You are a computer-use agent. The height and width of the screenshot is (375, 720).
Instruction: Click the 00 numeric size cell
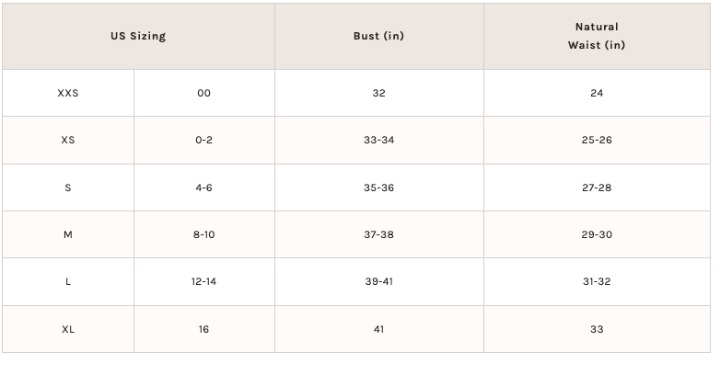pos(204,93)
